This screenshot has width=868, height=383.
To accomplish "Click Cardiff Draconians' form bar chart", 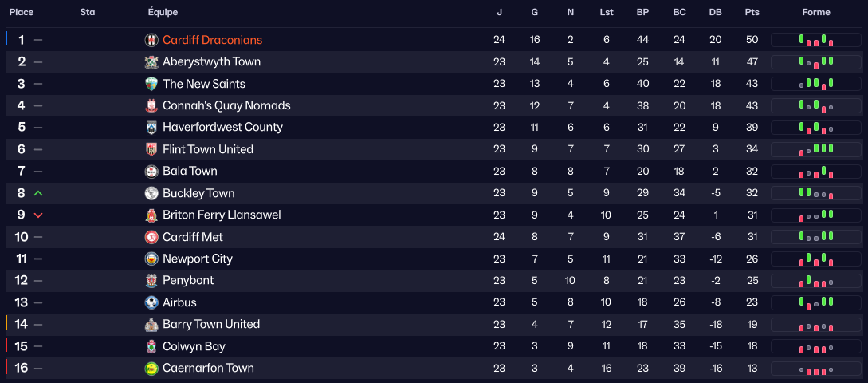I will coord(816,40).
